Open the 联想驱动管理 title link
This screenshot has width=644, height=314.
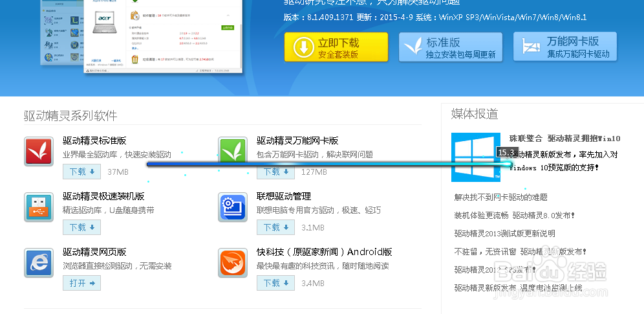tap(284, 196)
